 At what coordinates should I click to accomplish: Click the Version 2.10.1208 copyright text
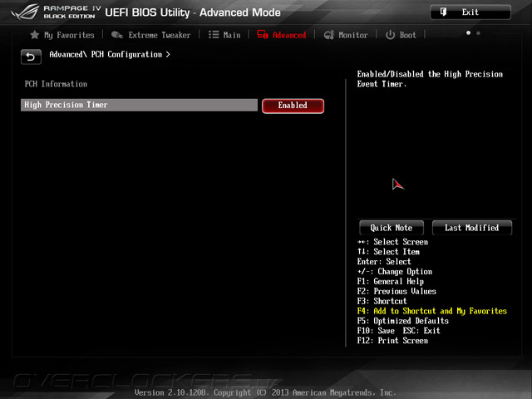pos(265,392)
